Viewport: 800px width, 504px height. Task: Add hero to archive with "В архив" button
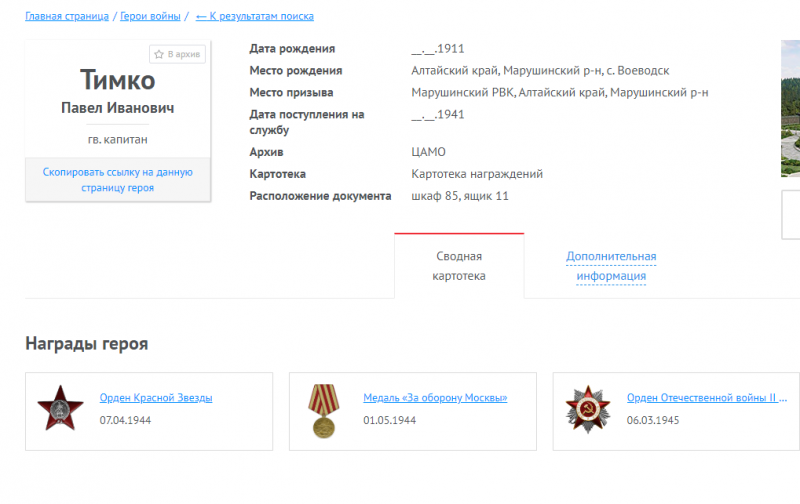pos(178,54)
